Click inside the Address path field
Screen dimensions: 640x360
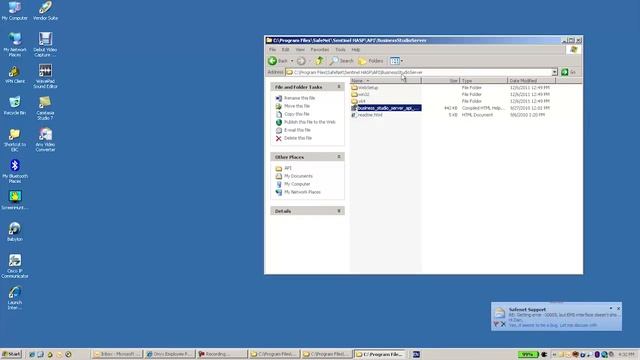[418, 72]
